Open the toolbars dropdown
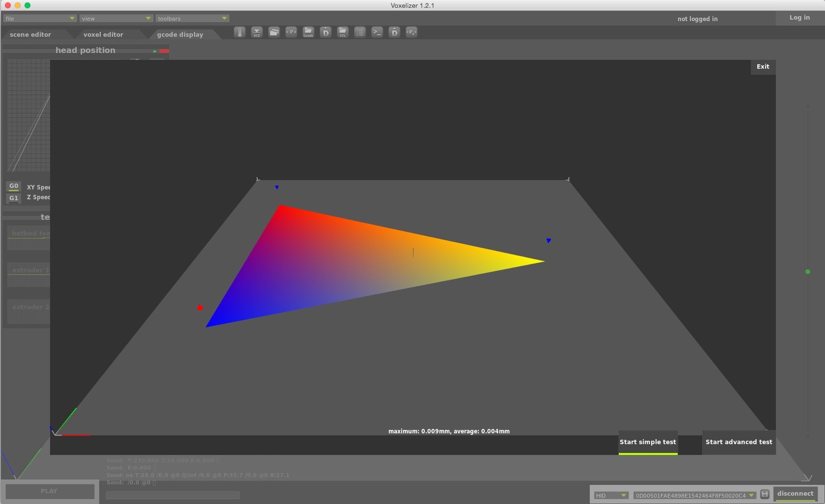The image size is (825, 504). pos(192,19)
